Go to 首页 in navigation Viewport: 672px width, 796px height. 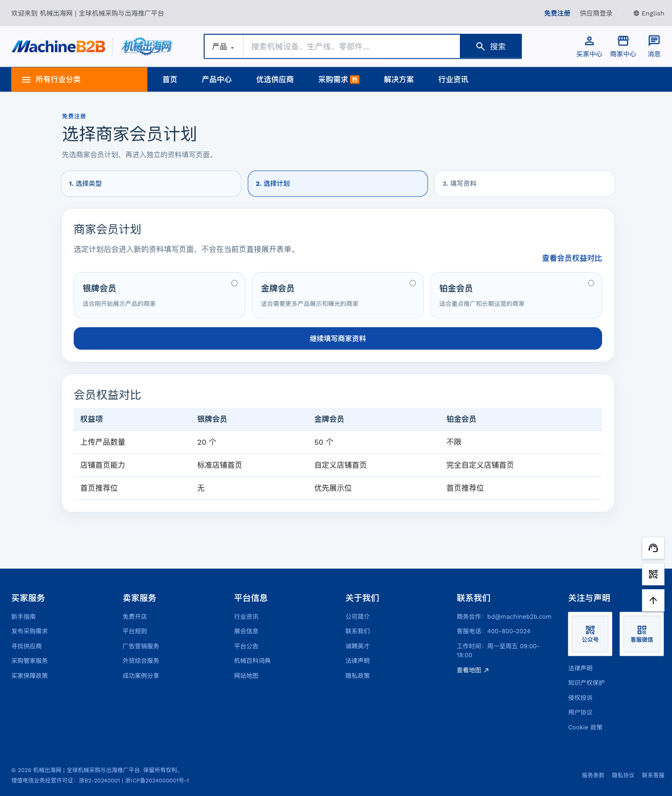(x=170, y=80)
